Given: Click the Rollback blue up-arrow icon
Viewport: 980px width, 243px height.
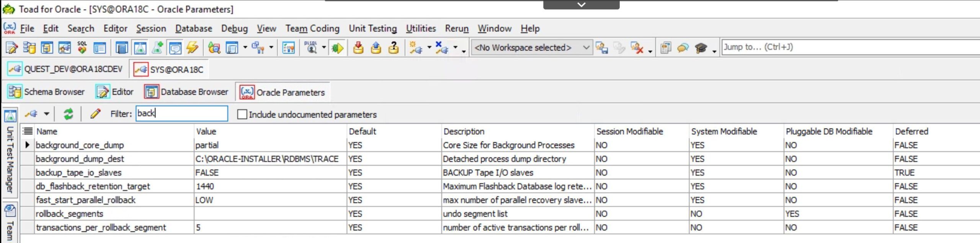Looking at the screenshot, I should tap(376, 48).
